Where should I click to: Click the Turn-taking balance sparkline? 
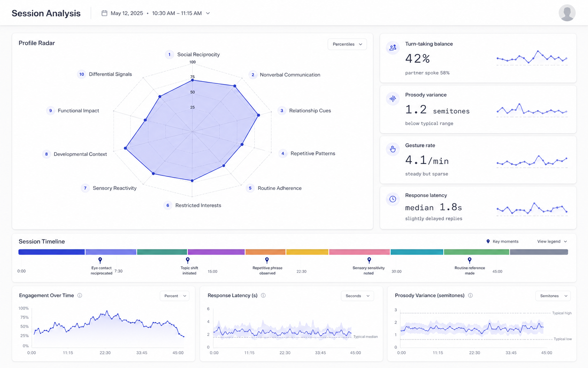coord(532,58)
